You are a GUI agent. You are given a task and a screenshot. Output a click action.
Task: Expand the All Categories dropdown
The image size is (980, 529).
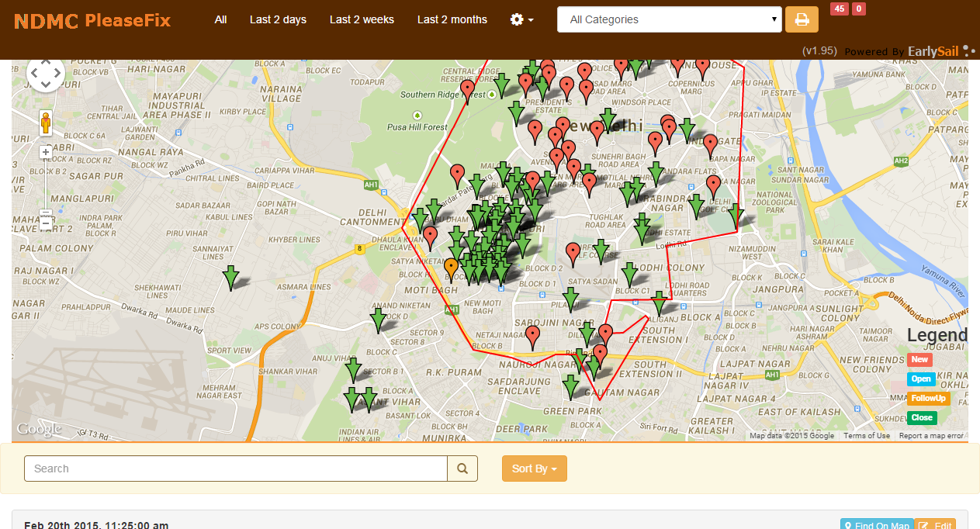[x=669, y=19]
